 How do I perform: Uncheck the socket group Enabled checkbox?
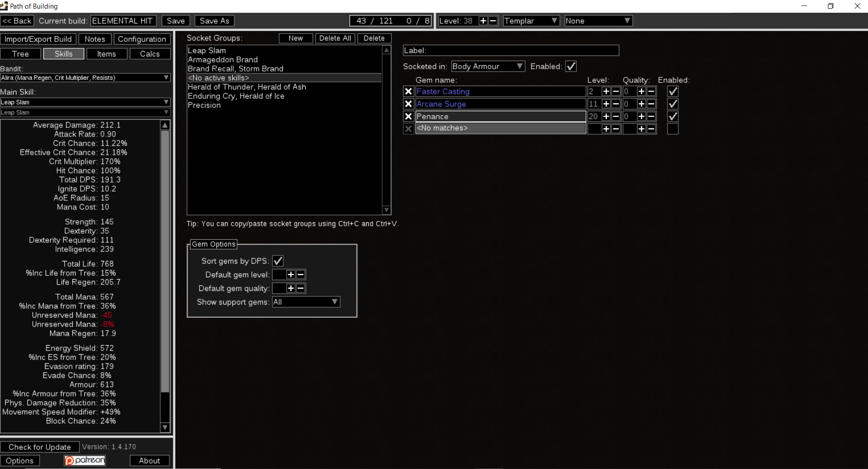pyautogui.click(x=571, y=66)
